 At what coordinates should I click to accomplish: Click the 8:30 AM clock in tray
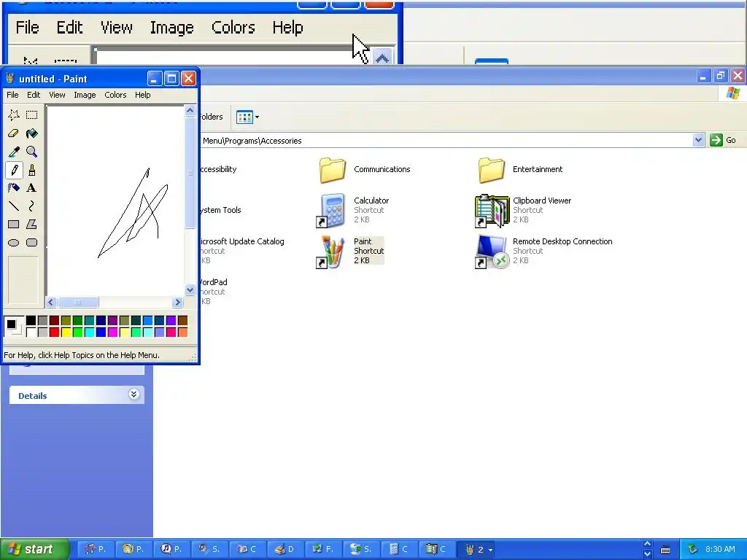coord(720,549)
